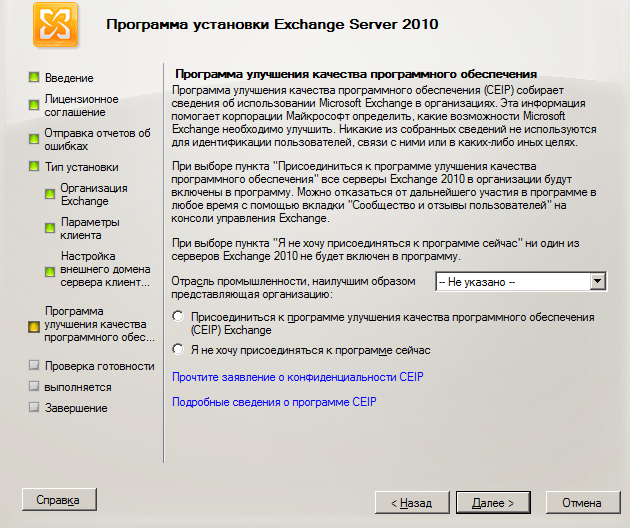Select Я не хочу присоединяться radio button
Viewport: 630px width, 528px height.
pos(178,349)
